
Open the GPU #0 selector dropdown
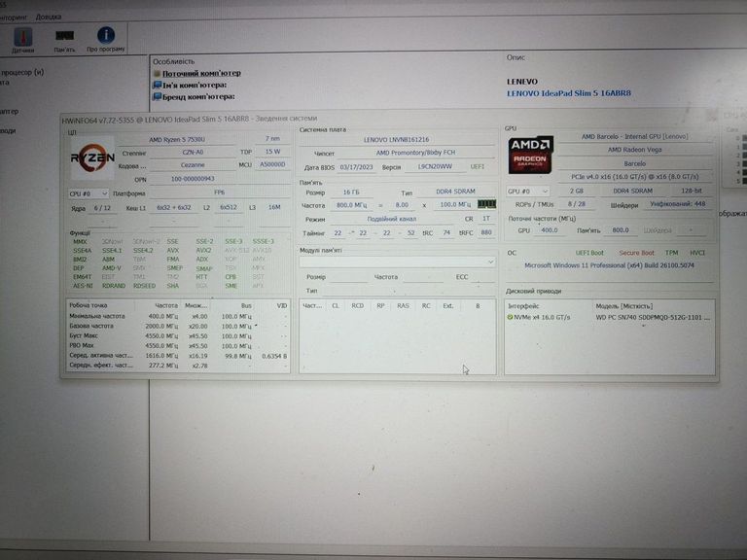(527, 191)
